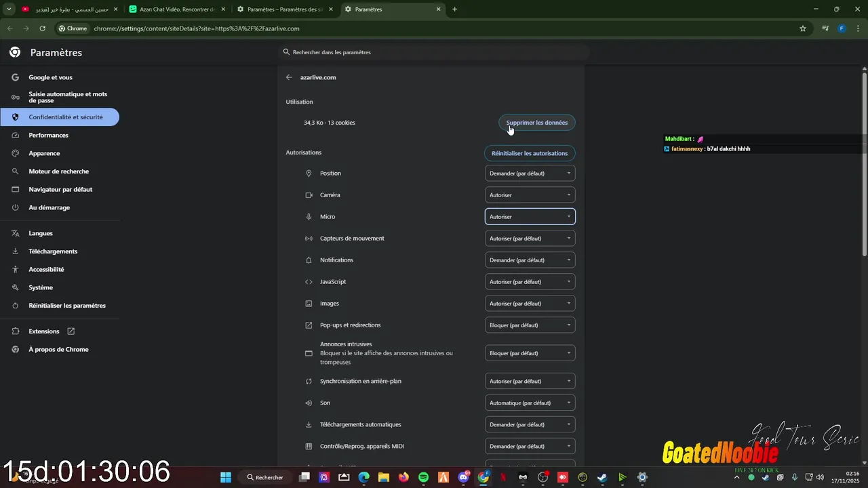Open Langues settings section

(x=60, y=233)
